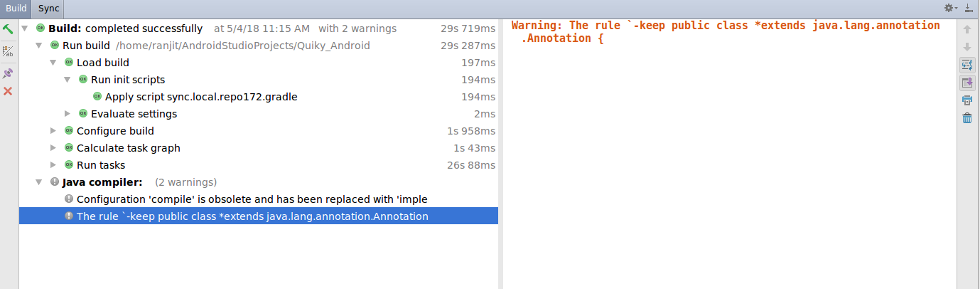Expand the Configure build node

pos(53,131)
